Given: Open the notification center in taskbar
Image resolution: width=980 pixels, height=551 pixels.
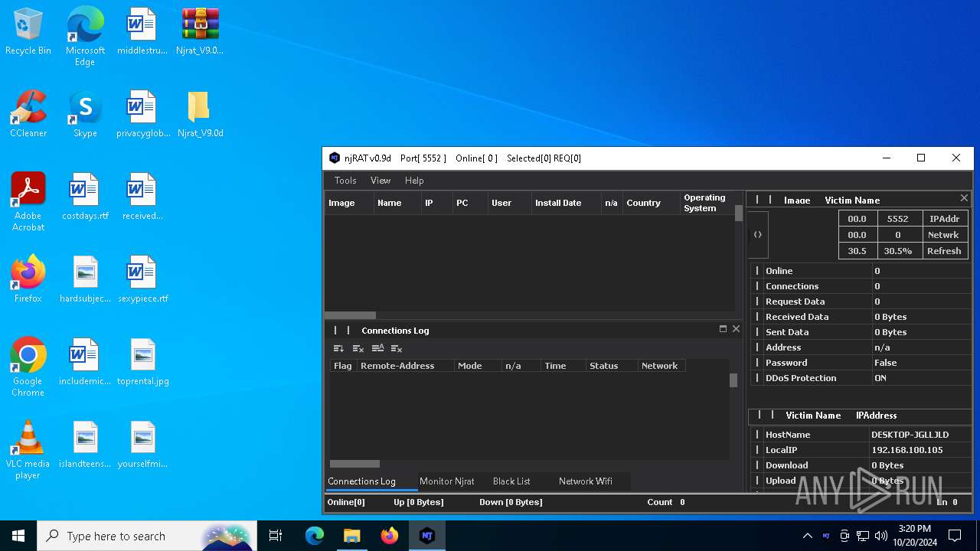Looking at the screenshot, I should [955, 536].
